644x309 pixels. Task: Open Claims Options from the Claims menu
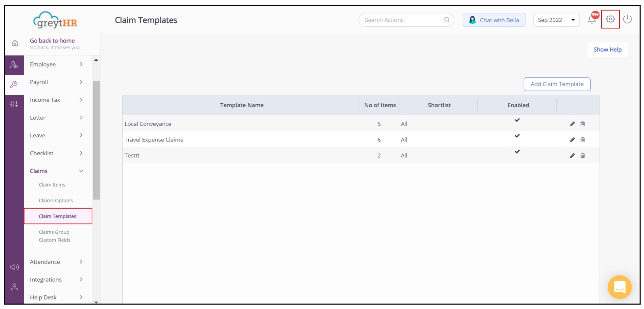tap(55, 200)
